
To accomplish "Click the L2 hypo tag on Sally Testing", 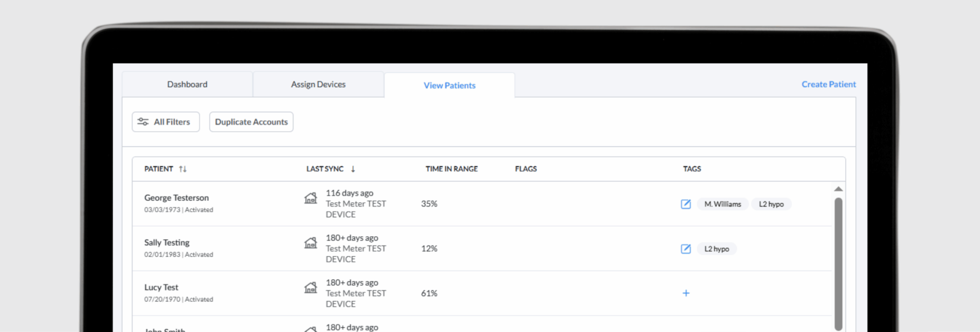I will click(717, 249).
